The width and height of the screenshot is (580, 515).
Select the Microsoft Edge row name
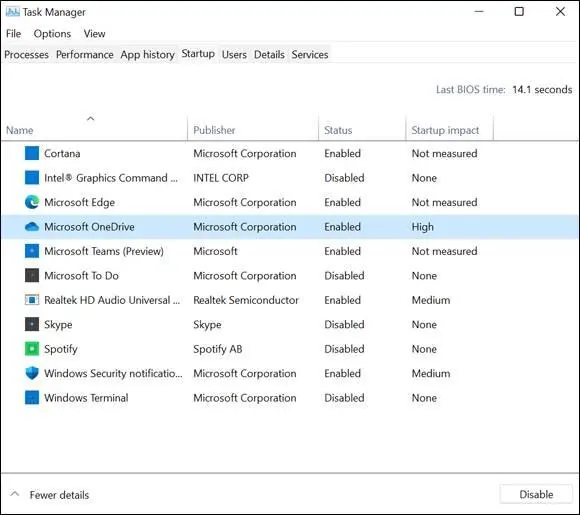[x=80, y=202]
